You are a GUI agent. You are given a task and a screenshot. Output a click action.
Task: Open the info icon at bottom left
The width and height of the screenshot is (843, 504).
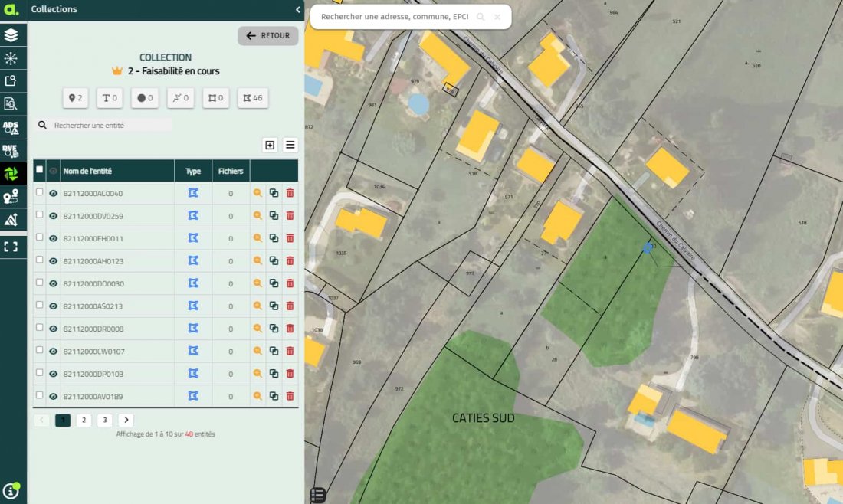(11, 491)
